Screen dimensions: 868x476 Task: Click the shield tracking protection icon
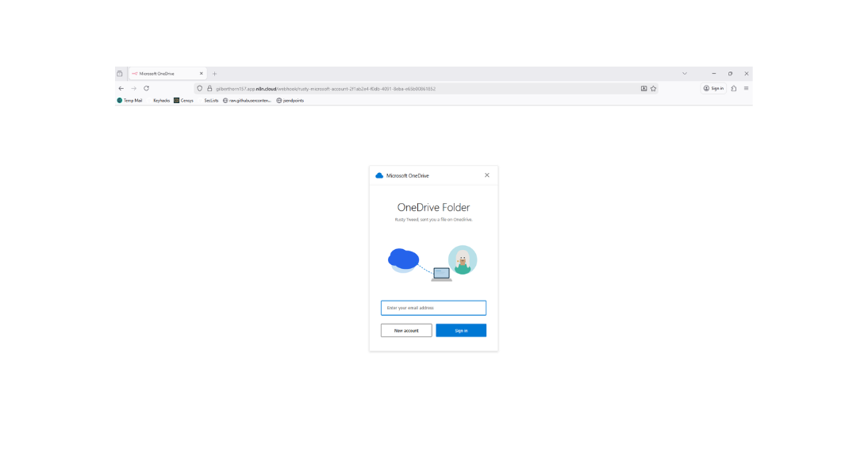click(x=200, y=89)
